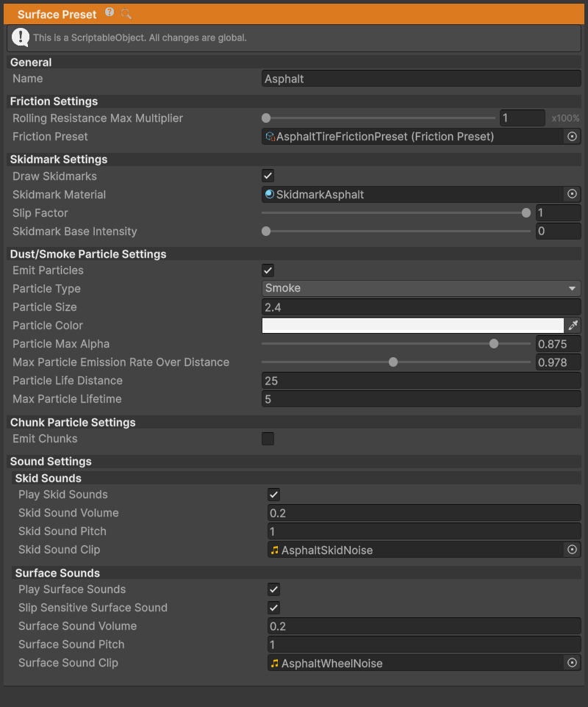Screen dimensions: 588x707
Task: Click the Skid Sound Volume field
Action: point(424,513)
